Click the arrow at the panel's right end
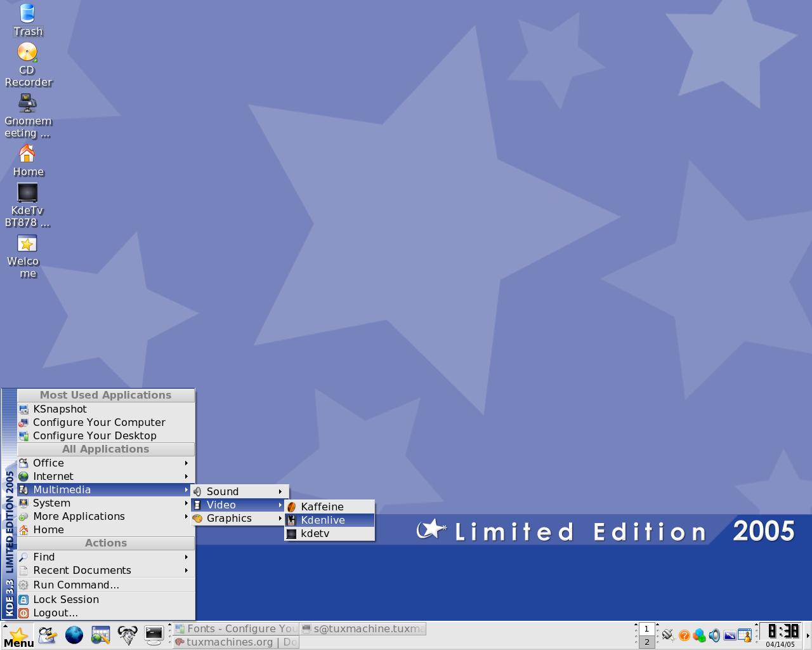The image size is (812, 650). (x=808, y=635)
